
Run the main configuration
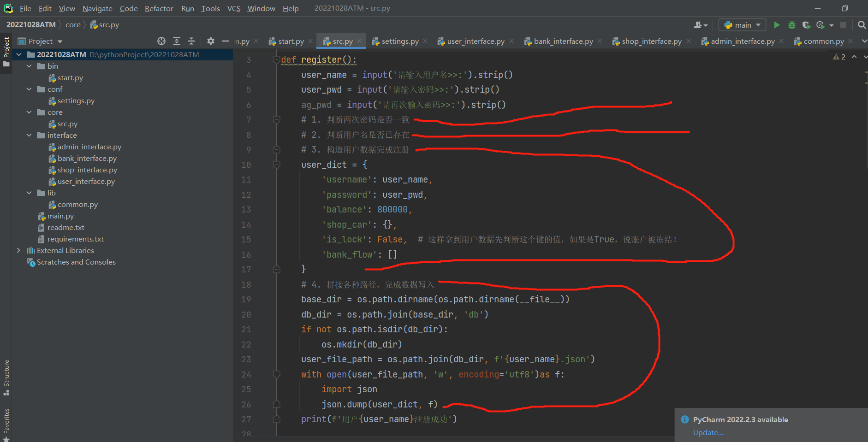click(x=777, y=25)
